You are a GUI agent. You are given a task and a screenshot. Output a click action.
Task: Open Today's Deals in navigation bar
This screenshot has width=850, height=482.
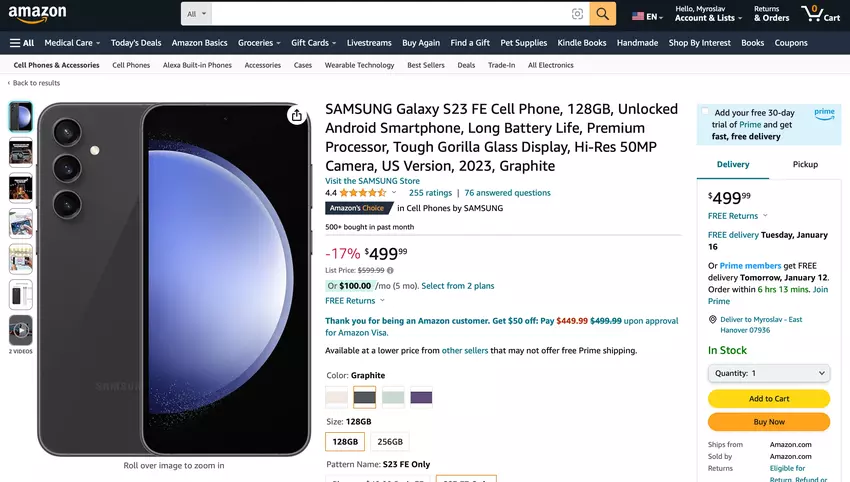pos(136,43)
